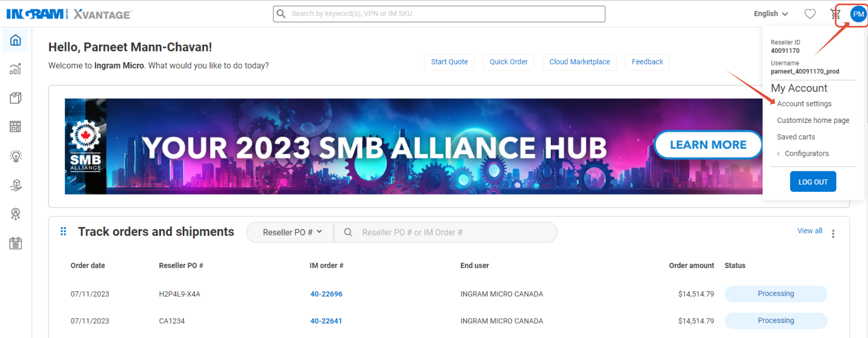Select Account settings in My Account
This screenshot has width=868, height=338.
pos(804,104)
